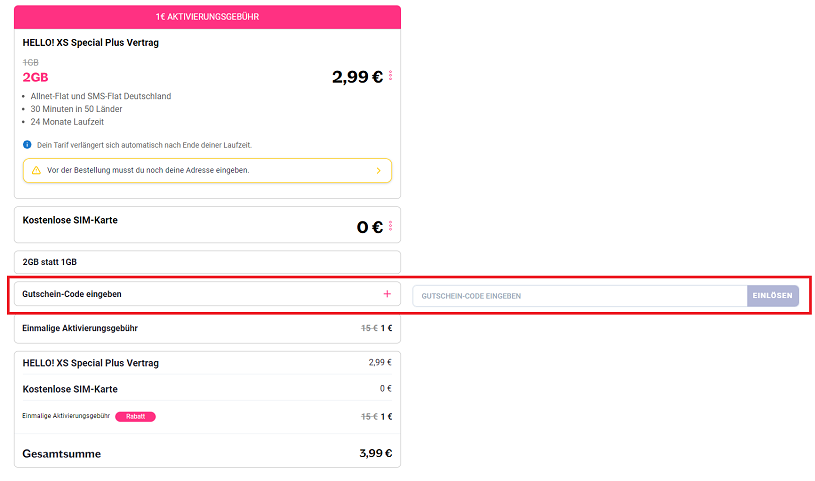The image size is (815, 481).
Task: Click the yellow warning triangle icon
Action: (x=36, y=171)
